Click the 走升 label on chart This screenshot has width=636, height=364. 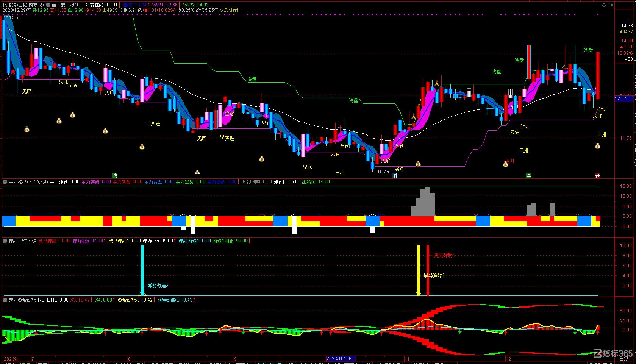tap(510, 161)
